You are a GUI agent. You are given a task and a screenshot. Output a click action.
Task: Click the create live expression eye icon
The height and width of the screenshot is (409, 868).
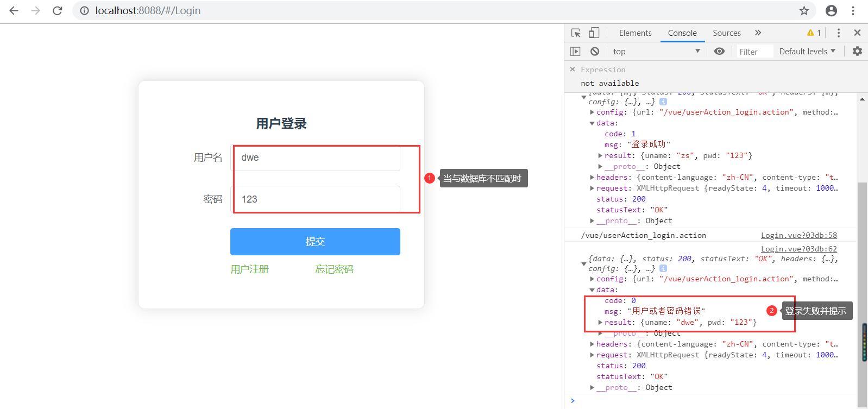tap(719, 52)
